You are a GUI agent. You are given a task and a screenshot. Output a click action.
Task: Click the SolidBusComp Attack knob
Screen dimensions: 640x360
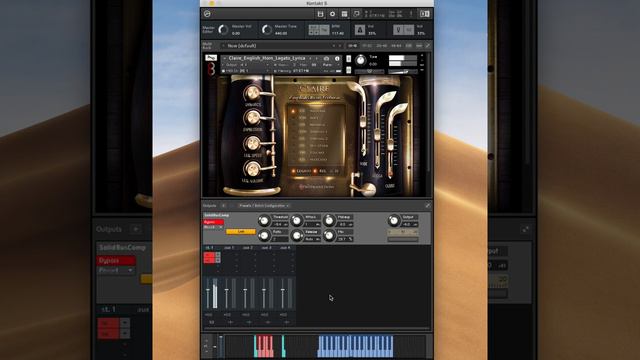click(x=297, y=221)
